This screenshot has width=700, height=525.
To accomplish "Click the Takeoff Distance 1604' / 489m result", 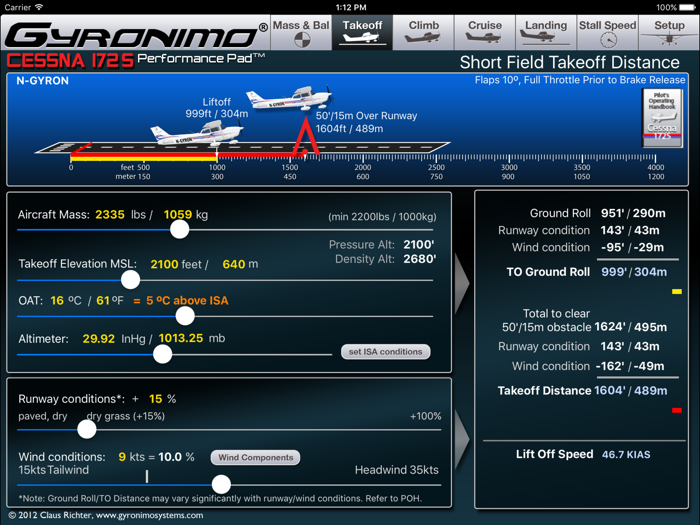I will coord(631,391).
